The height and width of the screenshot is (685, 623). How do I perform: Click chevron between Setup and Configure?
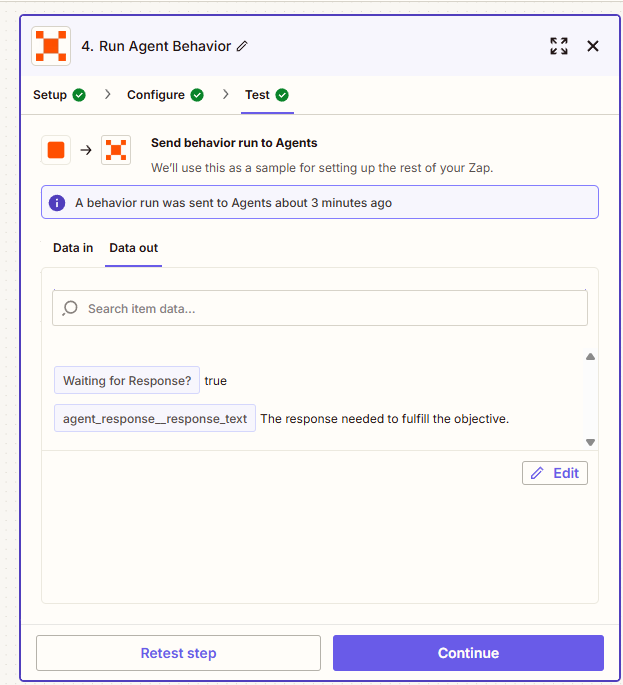[x=107, y=94]
